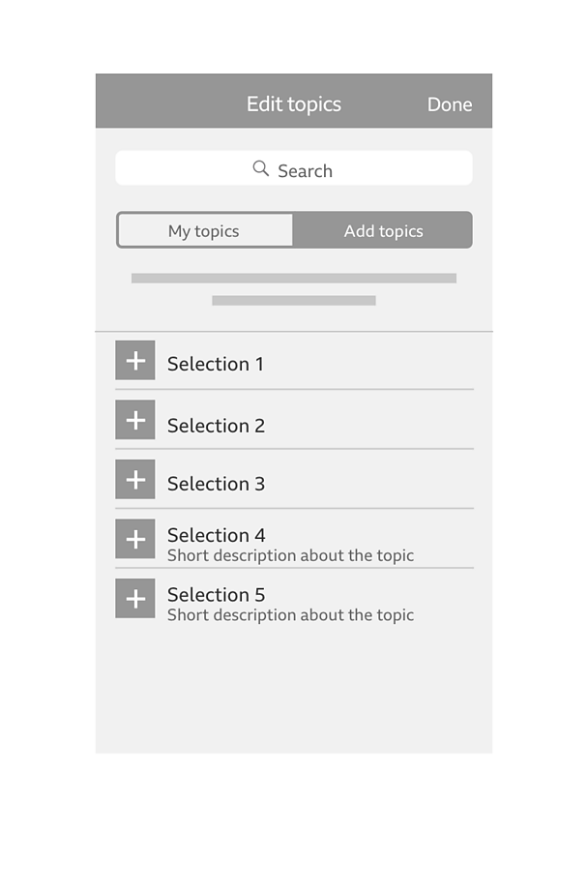Focus the Search input field
This screenshot has width=588, height=891.
294,167
